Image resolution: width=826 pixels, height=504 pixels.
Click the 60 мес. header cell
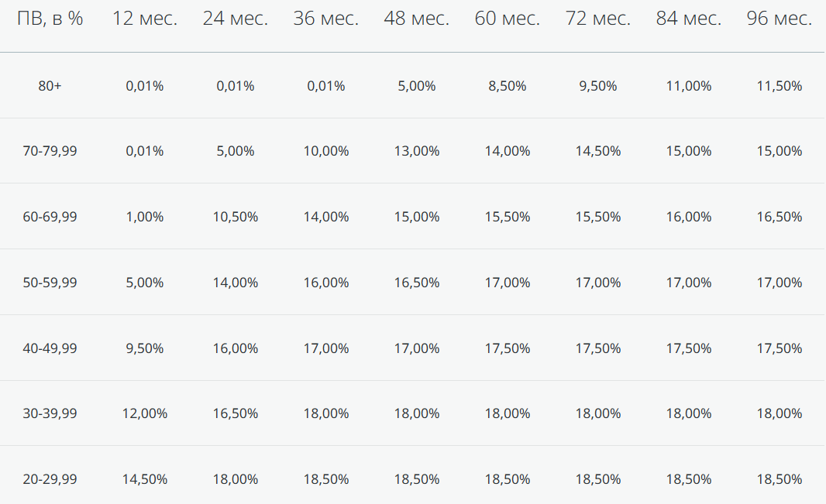508,19
